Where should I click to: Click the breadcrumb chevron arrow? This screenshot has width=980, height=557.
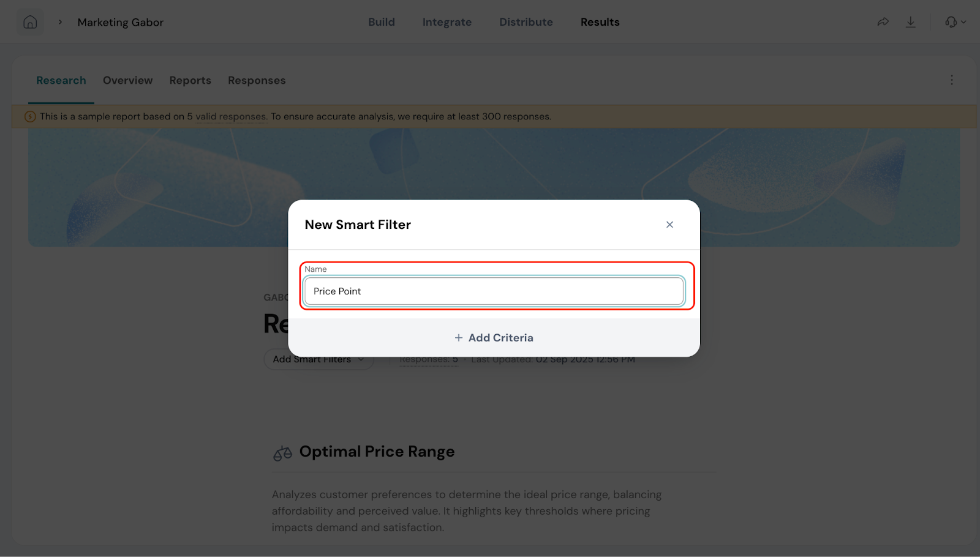tap(60, 22)
